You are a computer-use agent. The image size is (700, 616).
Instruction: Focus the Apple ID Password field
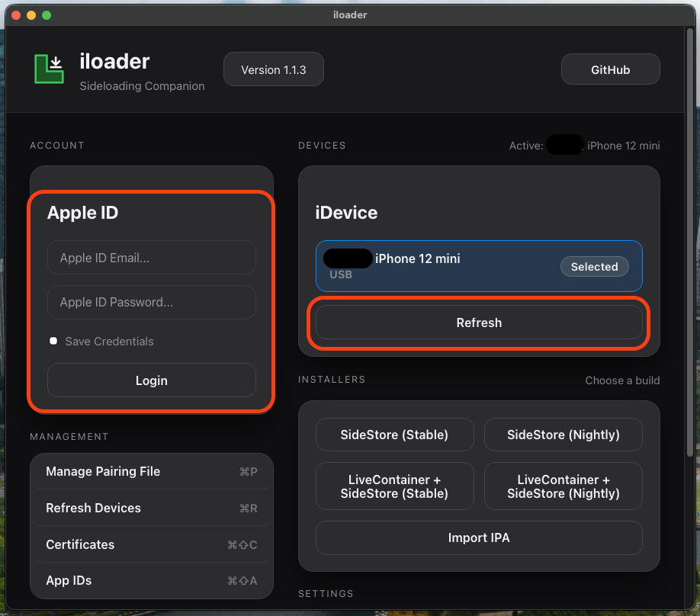(x=151, y=302)
